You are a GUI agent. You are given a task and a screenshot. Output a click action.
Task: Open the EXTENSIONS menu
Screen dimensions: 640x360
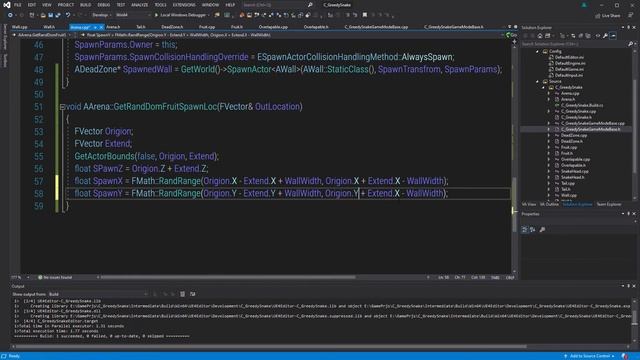pyautogui.click(x=184, y=5)
